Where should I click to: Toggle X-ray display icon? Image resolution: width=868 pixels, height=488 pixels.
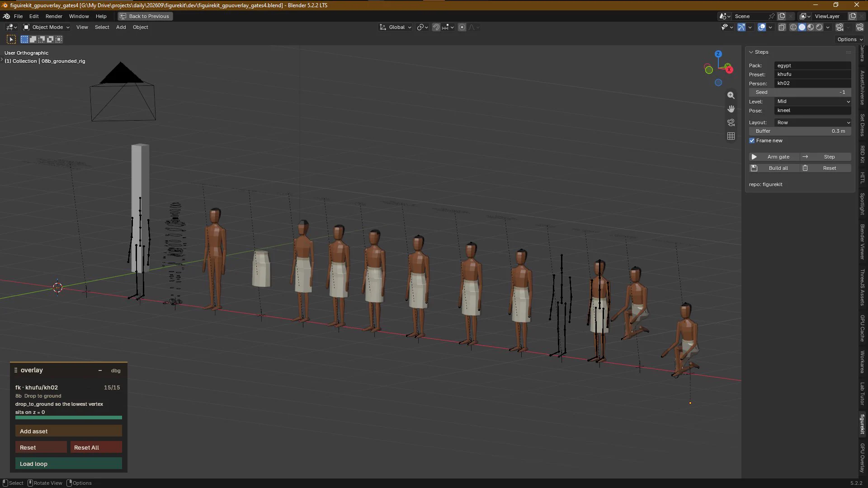tap(782, 27)
